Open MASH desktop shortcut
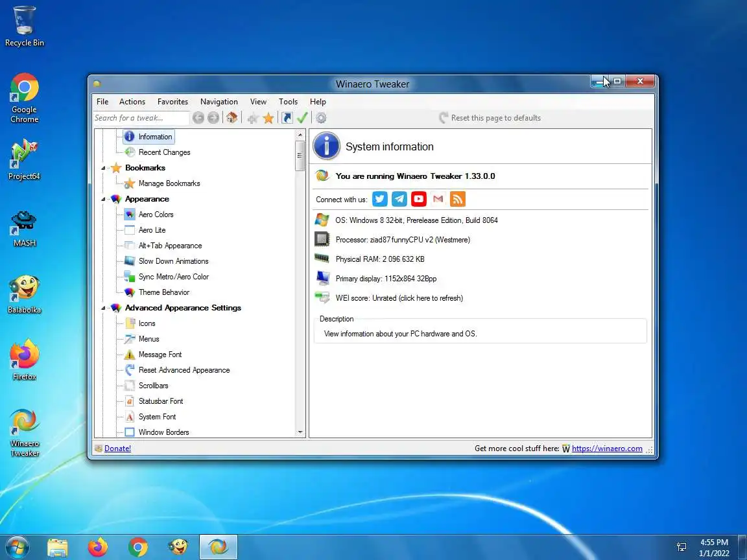The width and height of the screenshot is (747, 560). [24, 229]
